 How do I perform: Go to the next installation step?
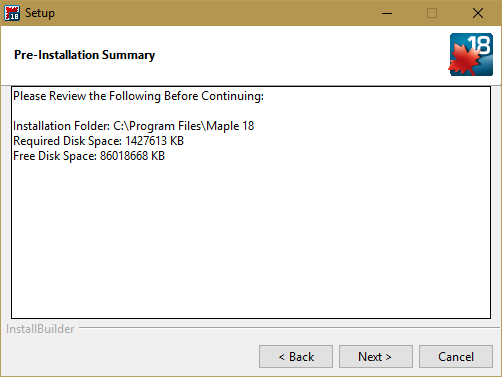pyautogui.click(x=376, y=357)
